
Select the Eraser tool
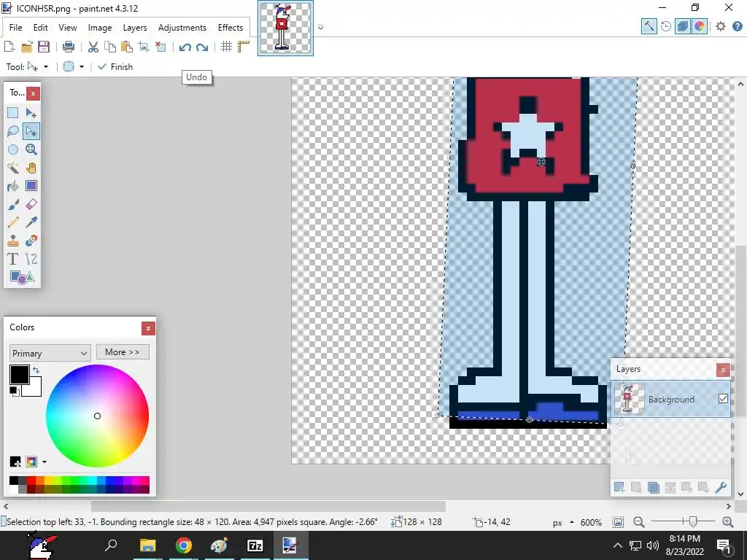click(x=31, y=204)
